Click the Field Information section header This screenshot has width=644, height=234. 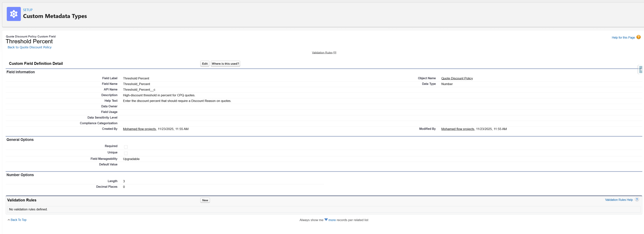click(20, 72)
